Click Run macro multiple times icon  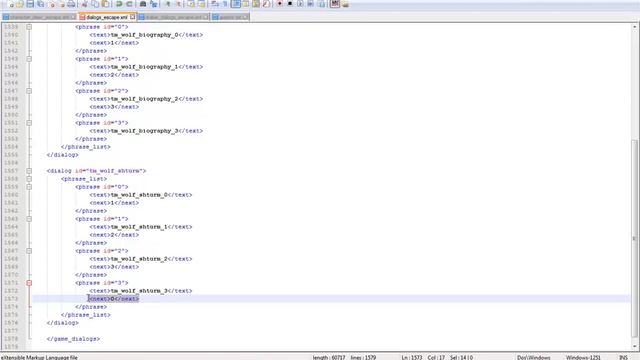(311, 4)
